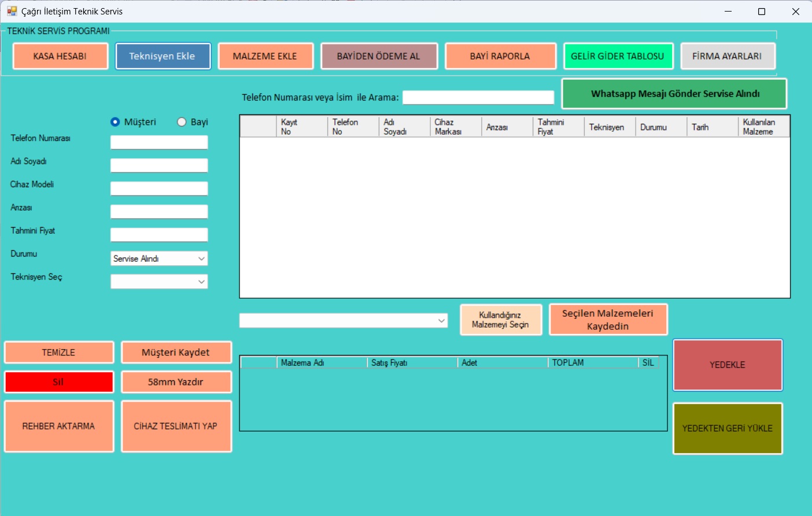Click the Tahmini Fiyat column header
Viewport: 812px width, 516px height.
click(x=557, y=127)
